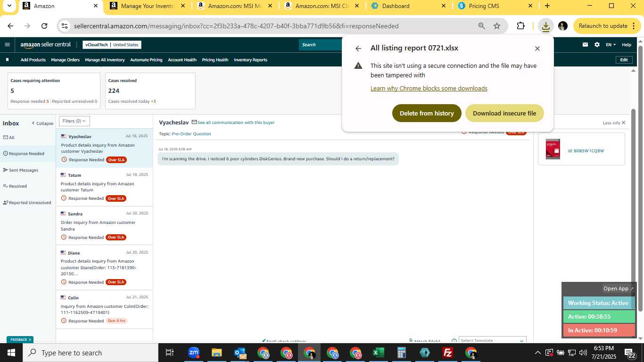
Task: Open File Explorer from the taskbar
Action: tap(216, 353)
